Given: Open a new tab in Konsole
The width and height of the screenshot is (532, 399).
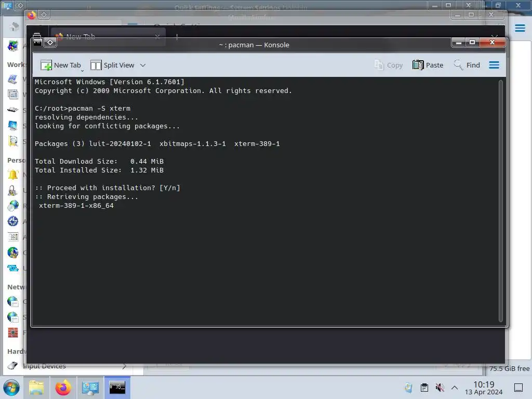Looking at the screenshot, I should pyautogui.click(x=61, y=65).
